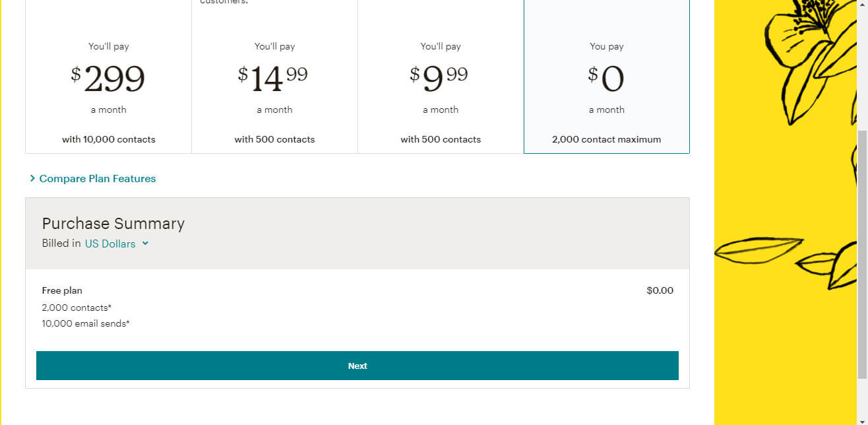Click the Purchase Summary heading

pos(113,224)
